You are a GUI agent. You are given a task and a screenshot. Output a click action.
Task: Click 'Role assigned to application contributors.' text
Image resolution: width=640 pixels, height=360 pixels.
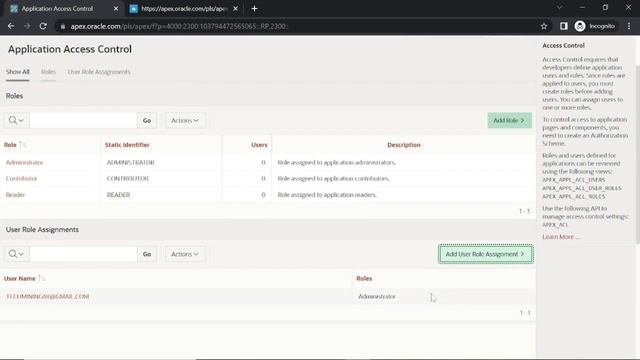[x=334, y=178]
